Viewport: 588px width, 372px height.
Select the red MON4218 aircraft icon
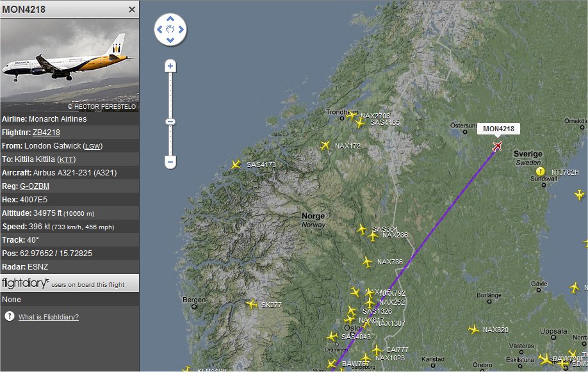click(497, 146)
